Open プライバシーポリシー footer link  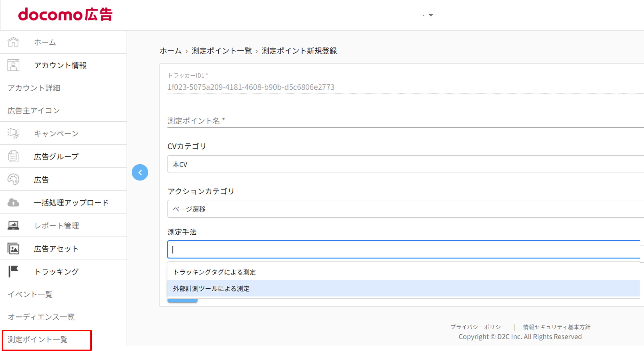tap(478, 327)
